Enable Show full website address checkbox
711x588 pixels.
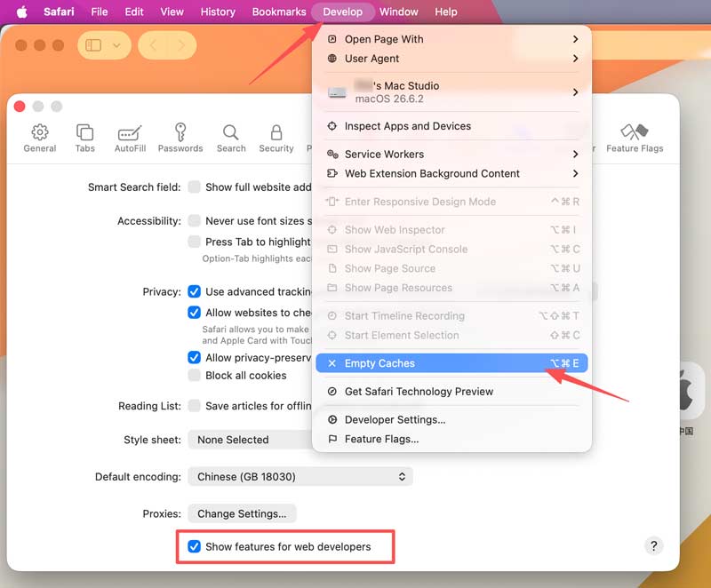(194, 187)
